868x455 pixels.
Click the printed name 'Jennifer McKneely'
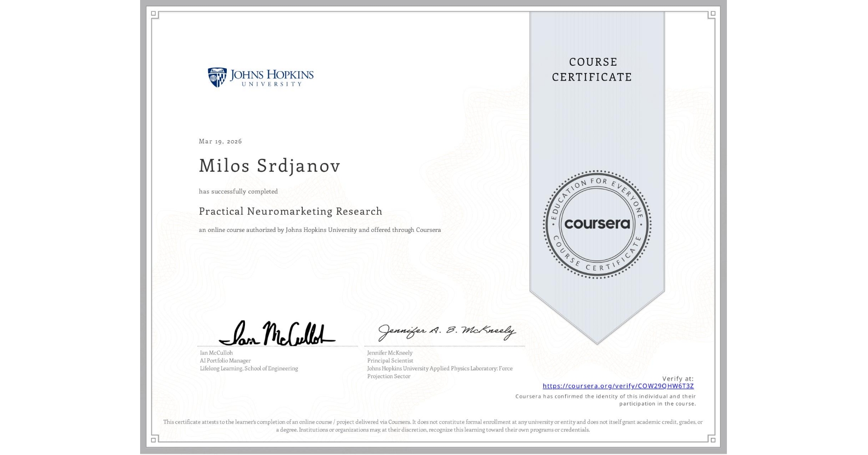point(390,353)
